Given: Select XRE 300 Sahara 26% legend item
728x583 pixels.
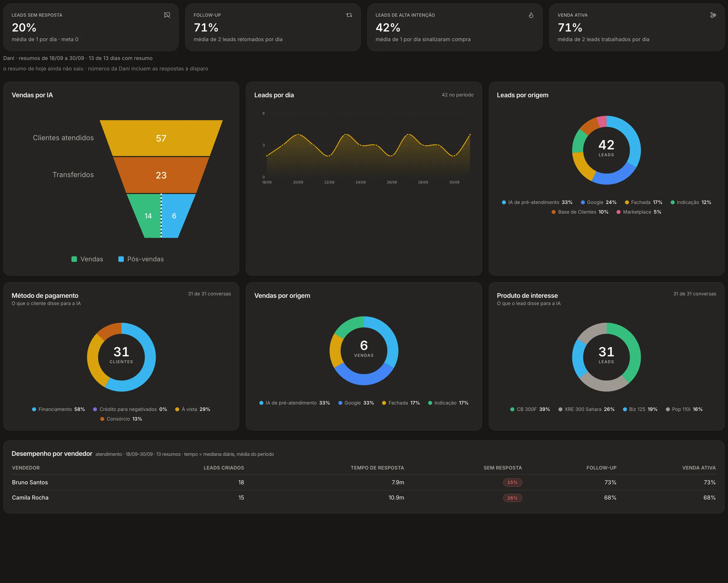Looking at the screenshot, I should point(587,409).
